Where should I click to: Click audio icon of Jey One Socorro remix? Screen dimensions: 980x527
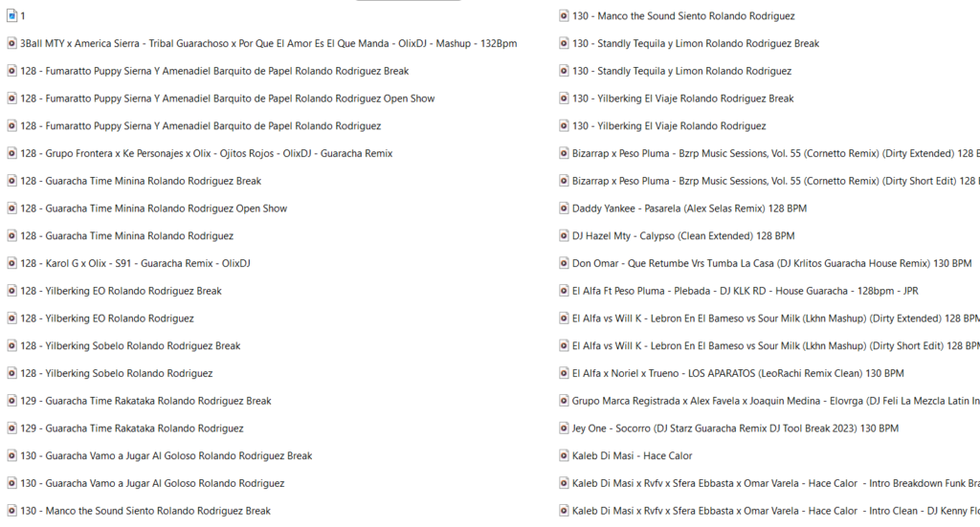pyautogui.click(x=564, y=428)
